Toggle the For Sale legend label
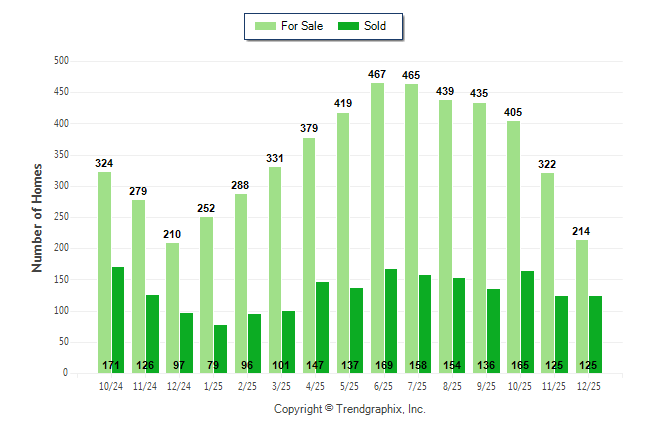 point(303,26)
